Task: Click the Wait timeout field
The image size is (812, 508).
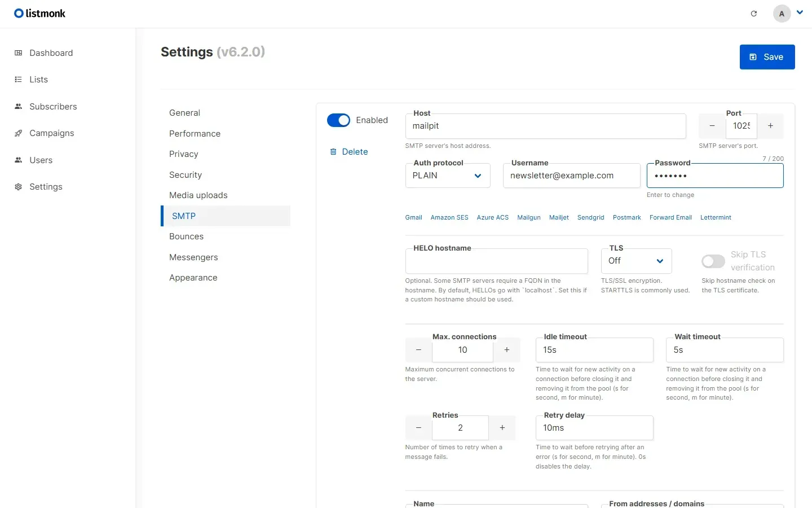Action: tap(725, 350)
